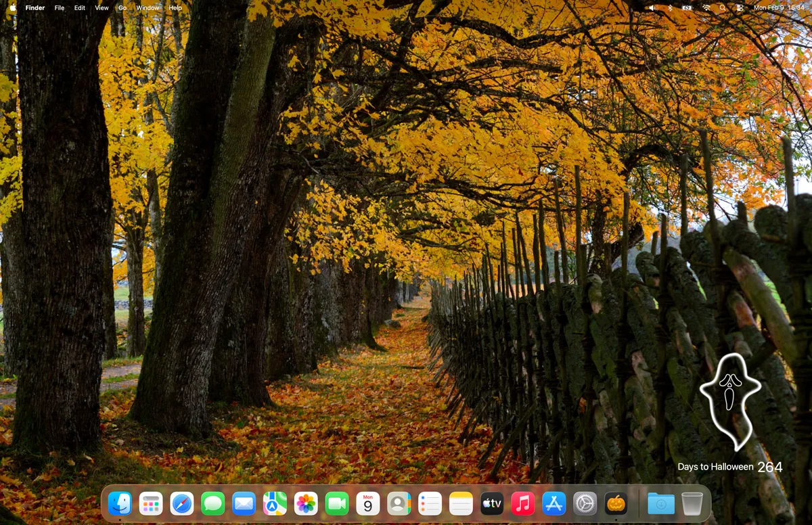Open the volume control in menu bar
Image resolution: width=812 pixels, height=525 pixels.
tap(652, 7)
